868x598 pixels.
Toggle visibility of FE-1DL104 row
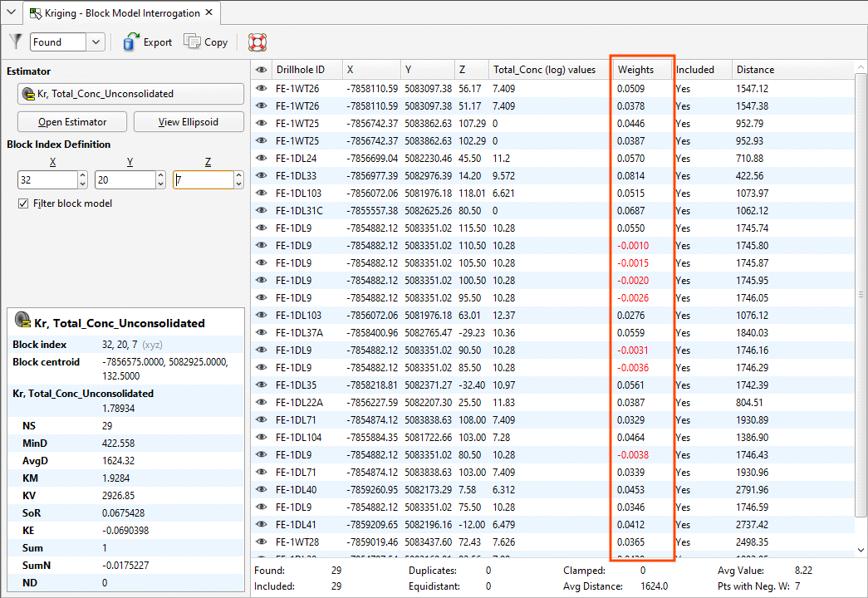(x=262, y=438)
